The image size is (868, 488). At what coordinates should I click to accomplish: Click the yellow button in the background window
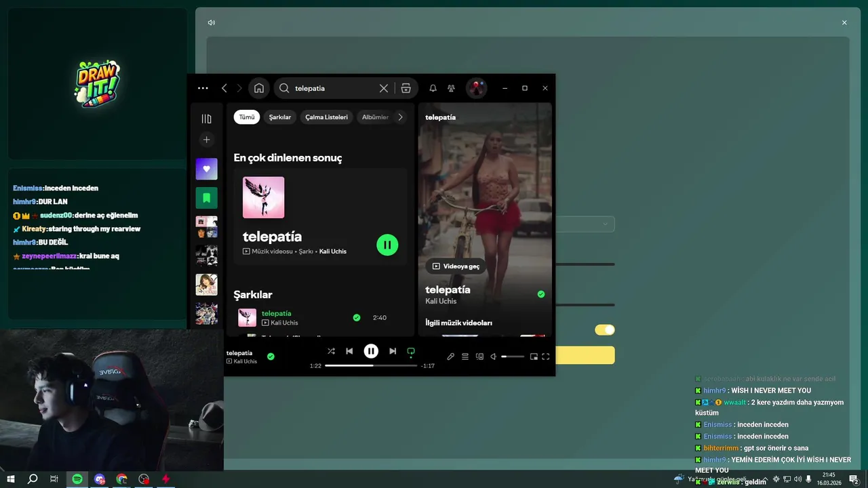(585, 355)
